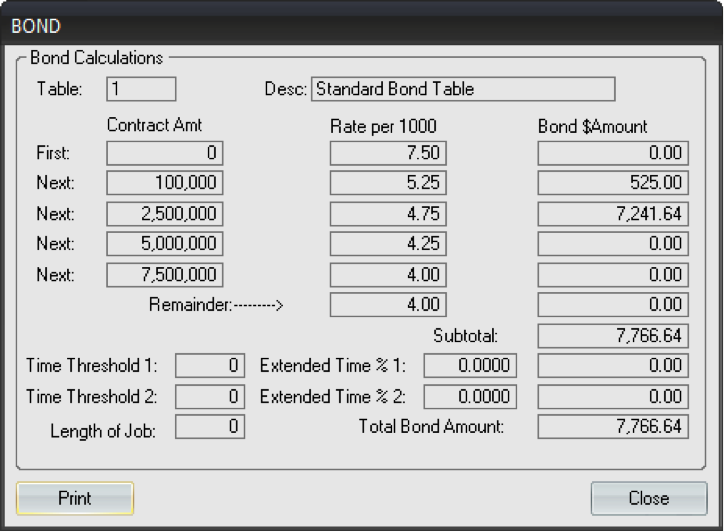
Task: Focus the 4.25 Rate per 1000 field
Action: 388,244
